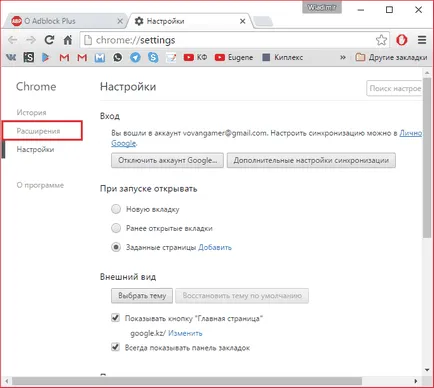The width and height of the screenshot is (434, 388).
Task: Open the Другие закладки folder
Action: click(391, 57)
